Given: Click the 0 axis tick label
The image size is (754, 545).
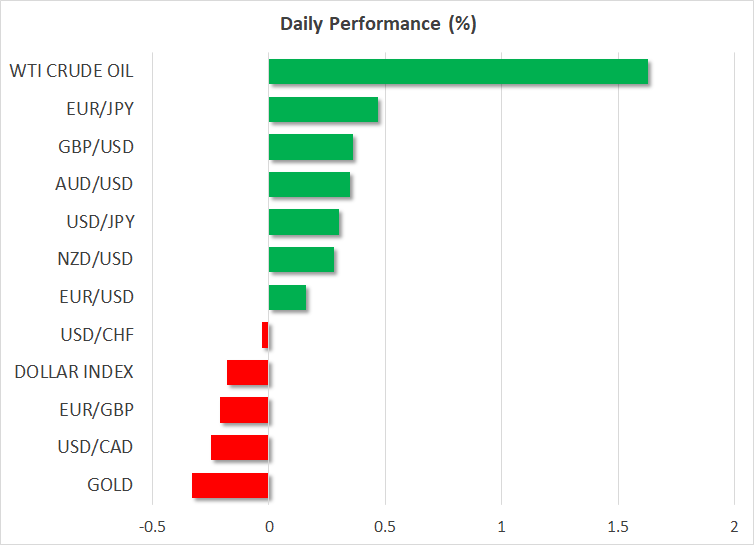Looking at the screenshot, I should (268, 527).
